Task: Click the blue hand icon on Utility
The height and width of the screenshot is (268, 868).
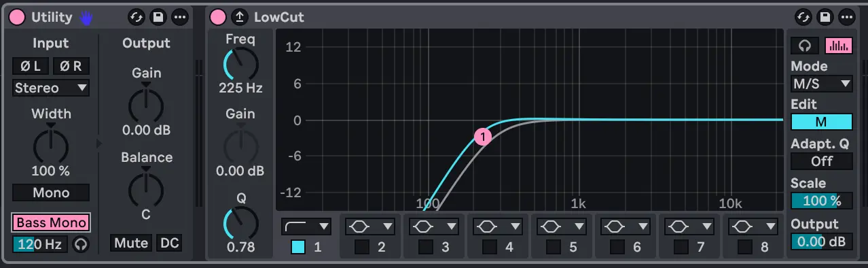Action: pyautogui.click(x=86, y=18)
